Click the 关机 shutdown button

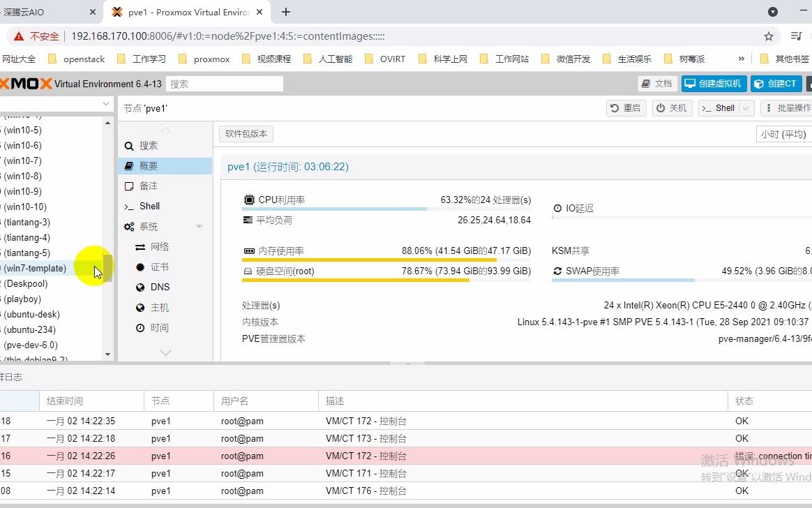672,107
